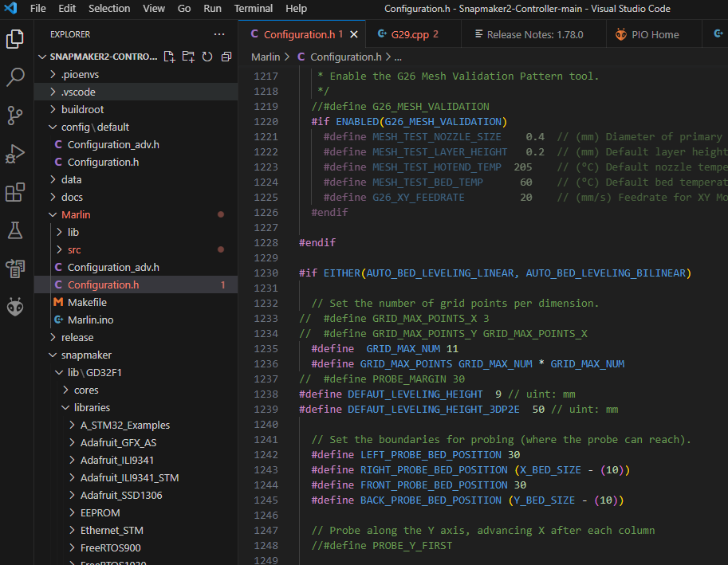
Task: Expand the Adafruit_SSD1306 folder
Action: pyautogui.click(x=136, y=495)
